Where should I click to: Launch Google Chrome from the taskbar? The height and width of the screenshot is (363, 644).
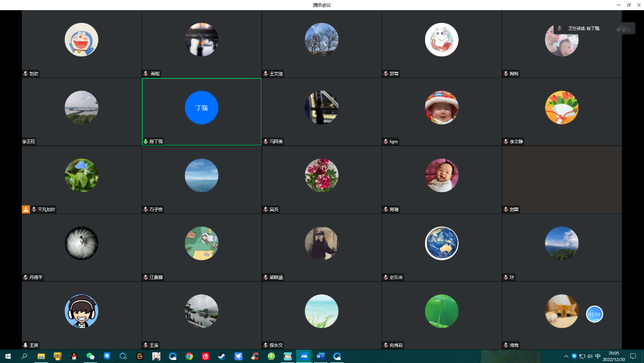[189, 356]
